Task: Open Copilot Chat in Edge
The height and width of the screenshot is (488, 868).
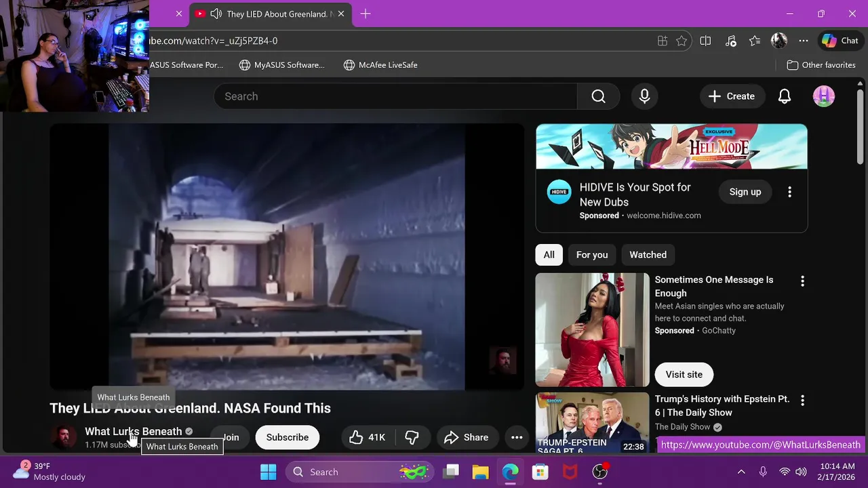Action: [840, 41]
